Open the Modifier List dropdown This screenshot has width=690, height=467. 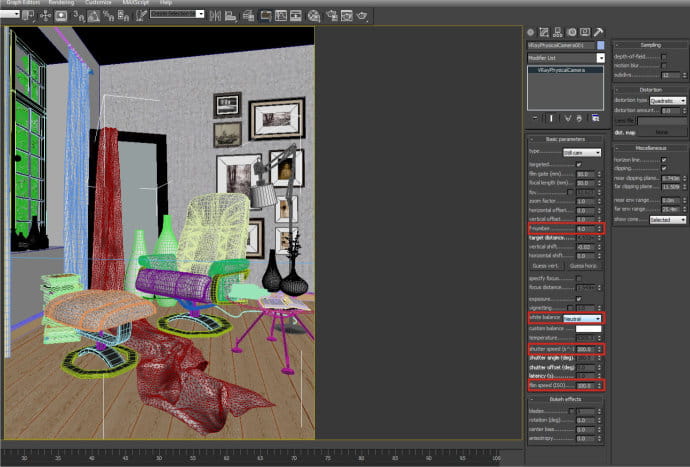(x=566, y=58)
